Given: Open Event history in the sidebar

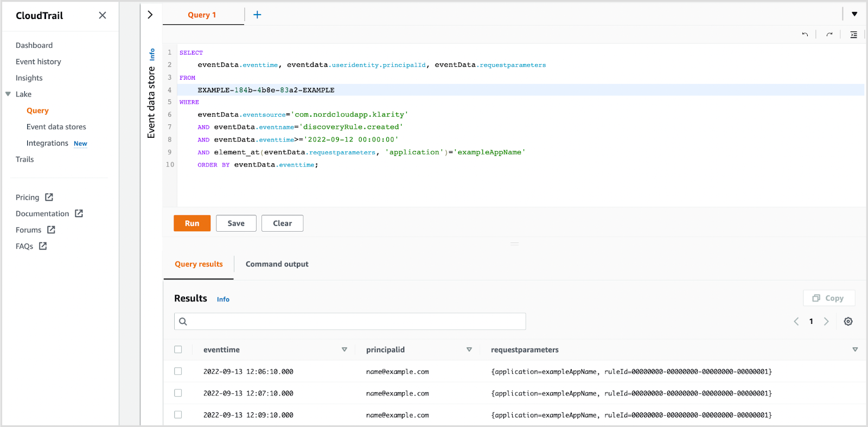Looking at the screenshot, I should pos(38,62).
